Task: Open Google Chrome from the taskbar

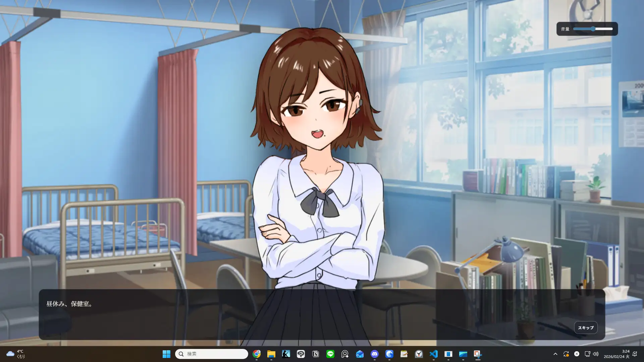Action: click(257, 354)
